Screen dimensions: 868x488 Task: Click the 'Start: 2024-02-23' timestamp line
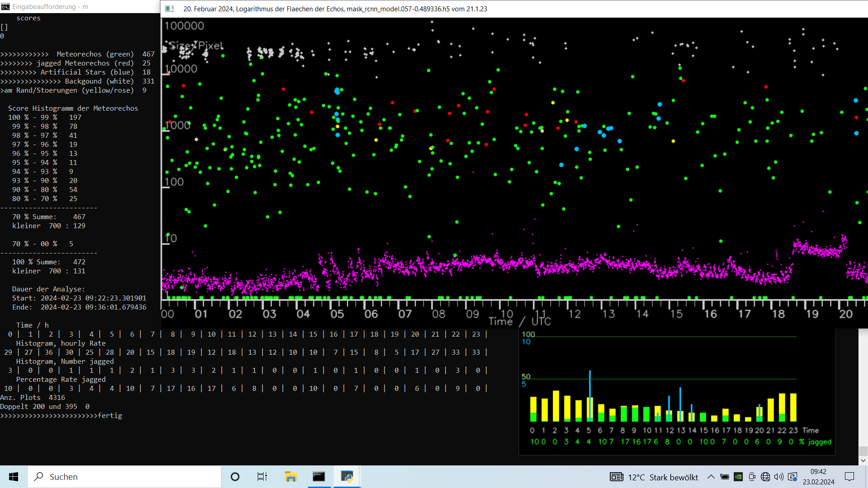click(x=79, y=298)
